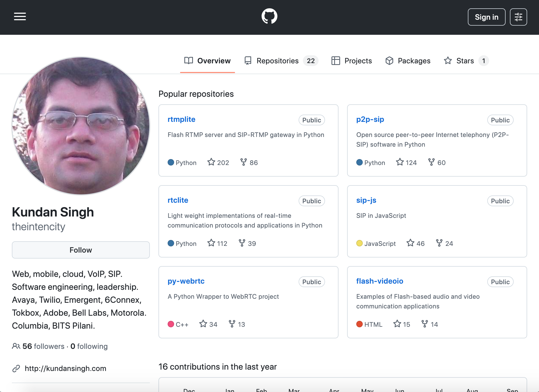
Task: Open the 56 followers link
Action: [43, 346]
